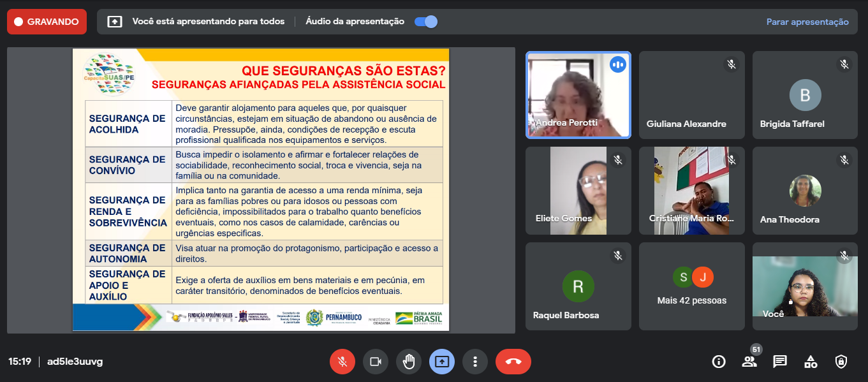This screenshot has width=868, height=382.
Task: Toggle the camera button in bottom bar
Action: [x=376, y=362]
